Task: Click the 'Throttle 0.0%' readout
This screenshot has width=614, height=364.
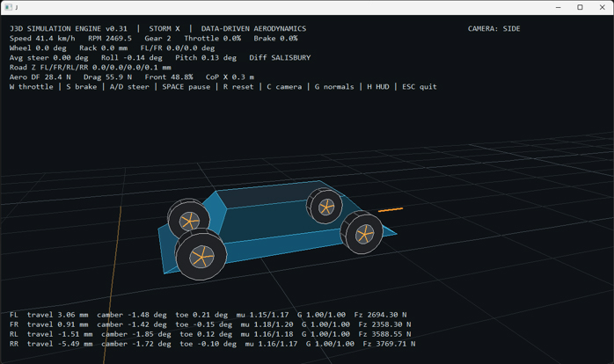Action: pos(213,39)
